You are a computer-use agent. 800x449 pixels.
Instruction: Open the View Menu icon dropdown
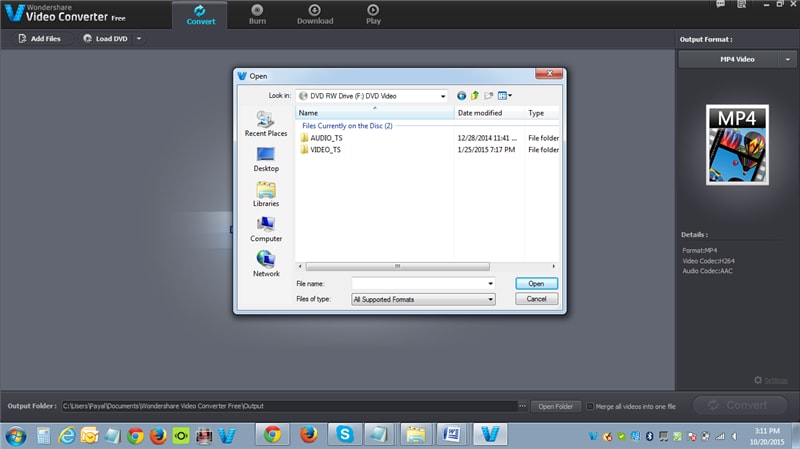[x=505, y=95]
